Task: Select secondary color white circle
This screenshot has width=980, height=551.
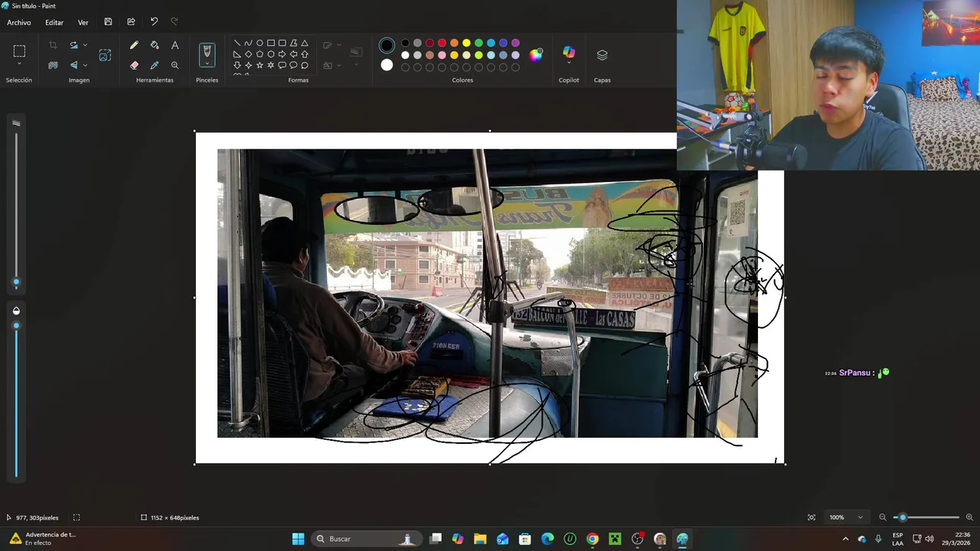Action: 387,66
